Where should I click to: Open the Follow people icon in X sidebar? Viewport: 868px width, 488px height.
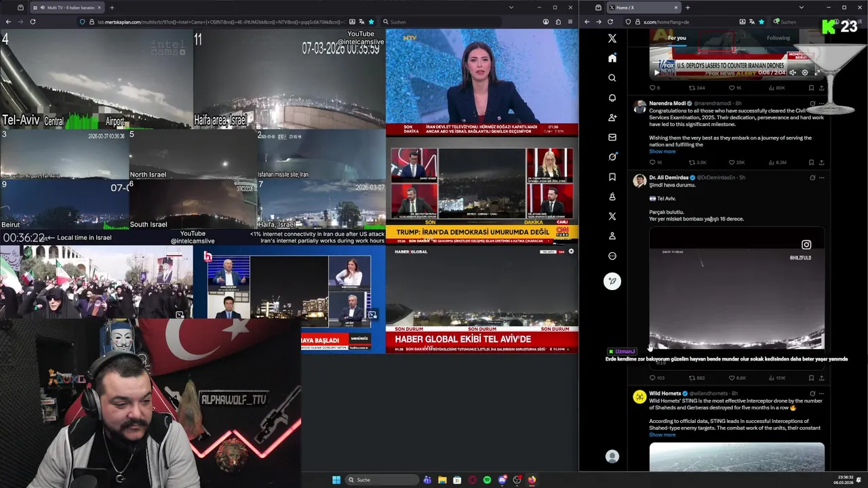click(x=612, y=117)
